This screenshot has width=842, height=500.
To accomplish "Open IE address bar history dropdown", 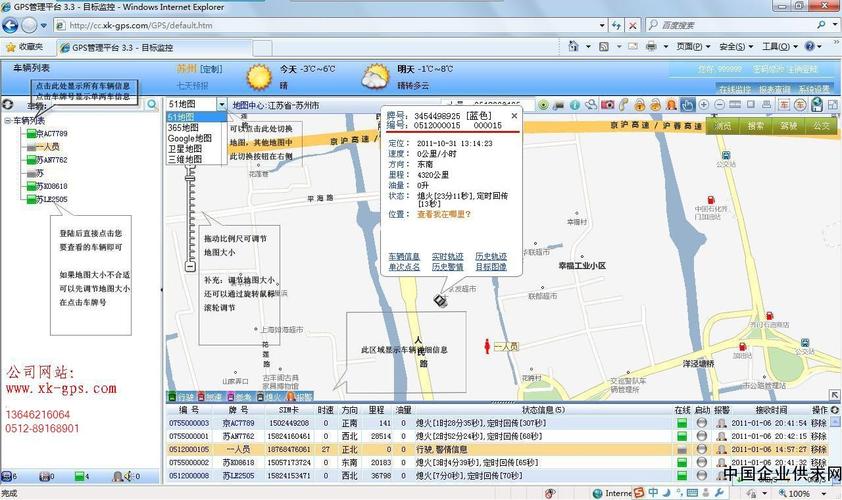I will 602,25.
